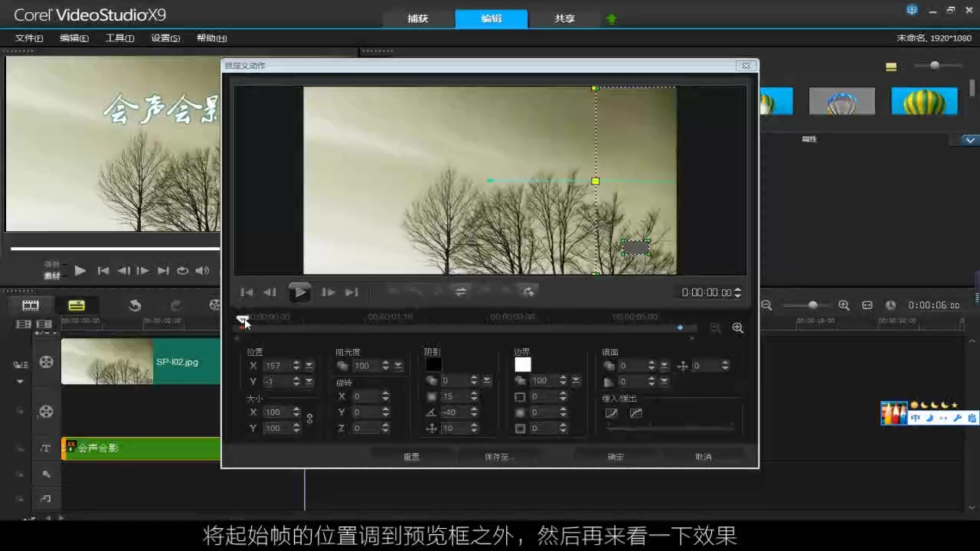Click the overlay track film reel icon
Screen dimensions: 980x551
[x=47, y=412]
